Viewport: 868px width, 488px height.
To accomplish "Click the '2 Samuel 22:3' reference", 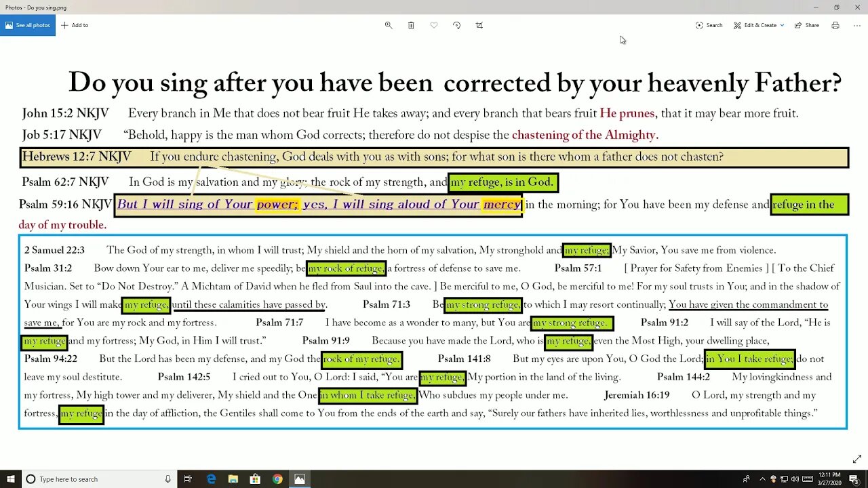I will [x=54, y=250].
